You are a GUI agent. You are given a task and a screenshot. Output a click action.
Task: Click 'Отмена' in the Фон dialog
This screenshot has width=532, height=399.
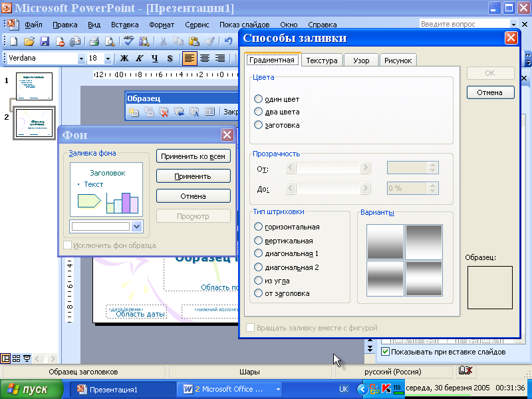pyautogui.click(x=193, y=196)
